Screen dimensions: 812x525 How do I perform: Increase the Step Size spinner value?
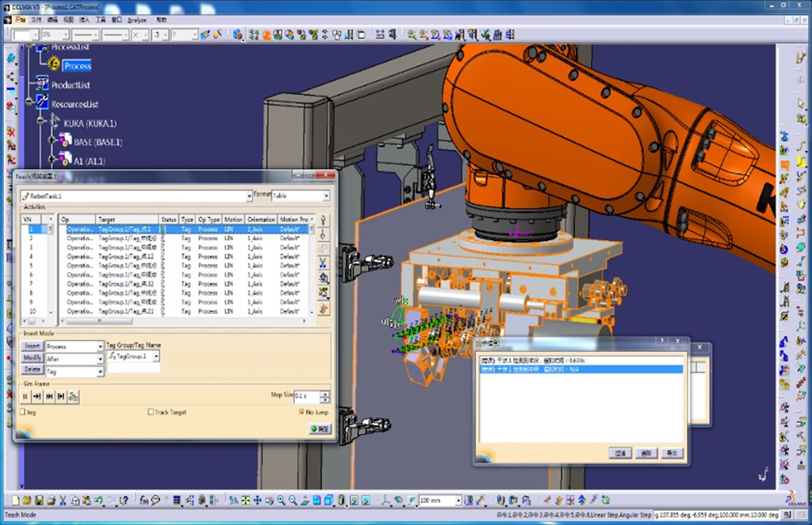click(x=325, y=394)
